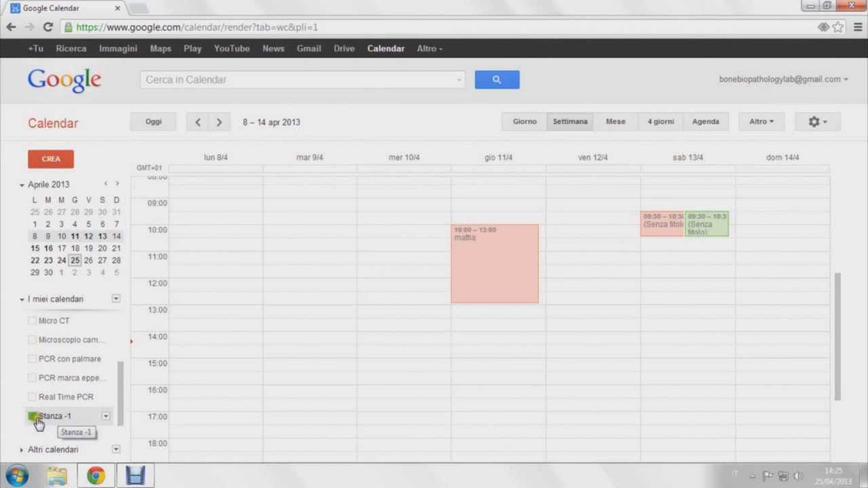Bookmark page with star icon
This screenshot has width=868, height=488.
tap(838, 27)
